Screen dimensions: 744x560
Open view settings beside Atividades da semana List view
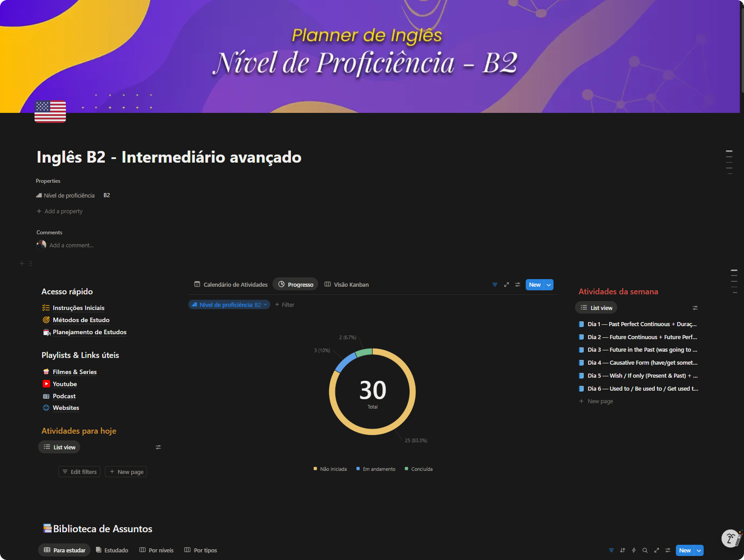(x=695, y=308)
